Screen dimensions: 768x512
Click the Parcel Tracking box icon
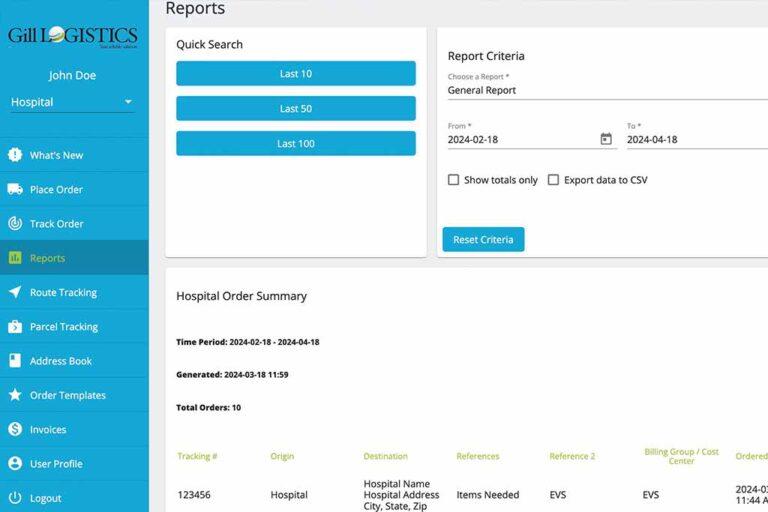15,327
